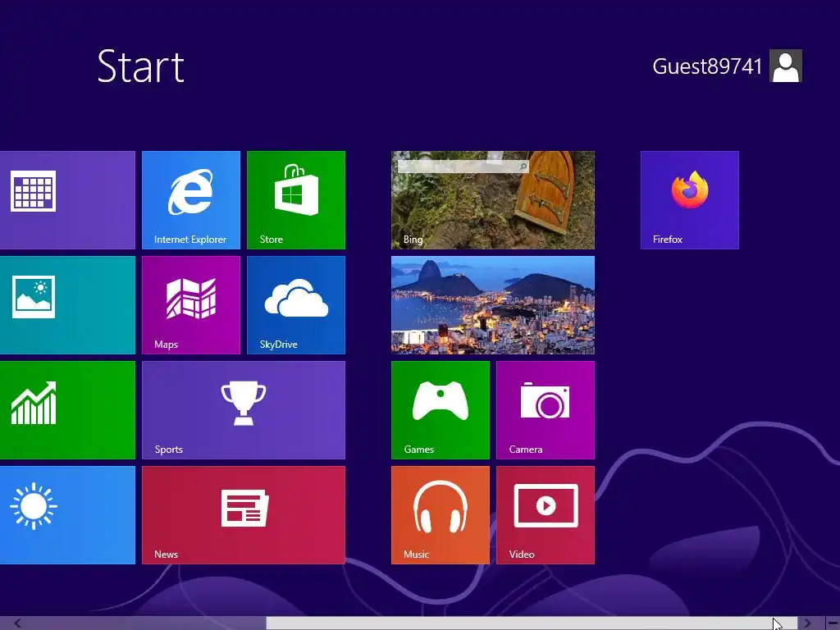The image size is (840, 630).
Task: Open the Video tile
Action: [546, 515]
